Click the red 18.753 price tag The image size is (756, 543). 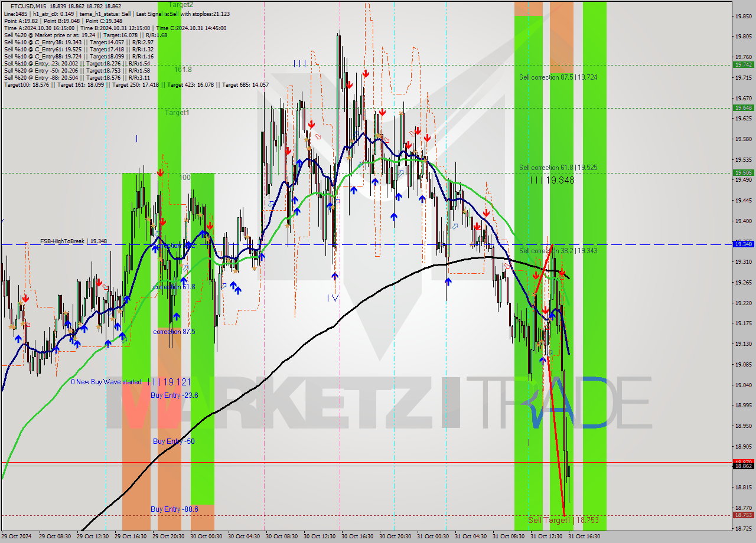pyautogui.click(x=743, y=515)
